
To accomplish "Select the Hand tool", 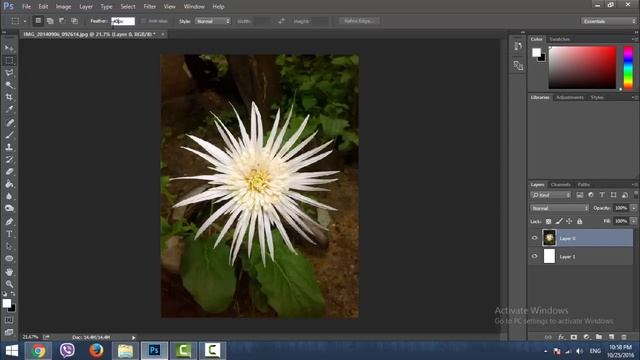I will click(x=9, y=272).
